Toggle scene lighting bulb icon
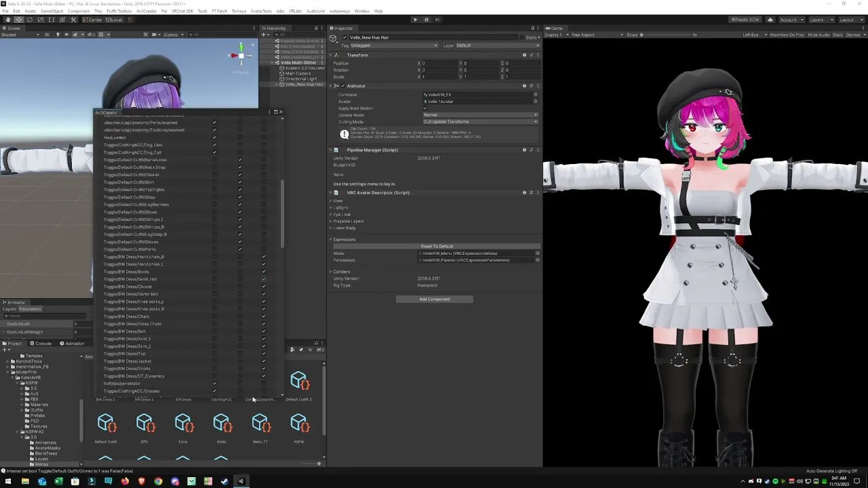868x488 pixels. pos(56,35)
